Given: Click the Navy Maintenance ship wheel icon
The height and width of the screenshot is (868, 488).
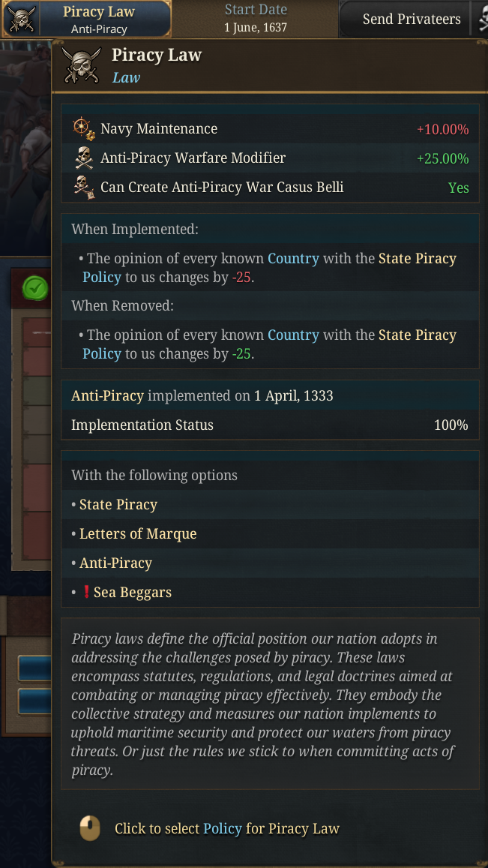Looking at the screenshot, I should (x=83, y=128).
